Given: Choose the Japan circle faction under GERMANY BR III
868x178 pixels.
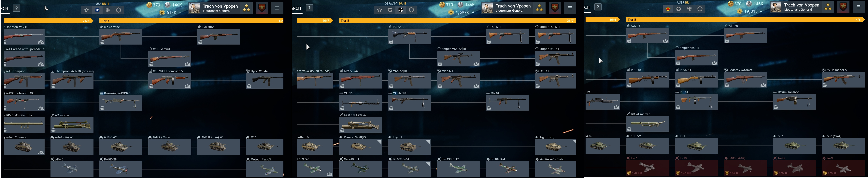Looking at the screenshot, I should pos(411,10).
